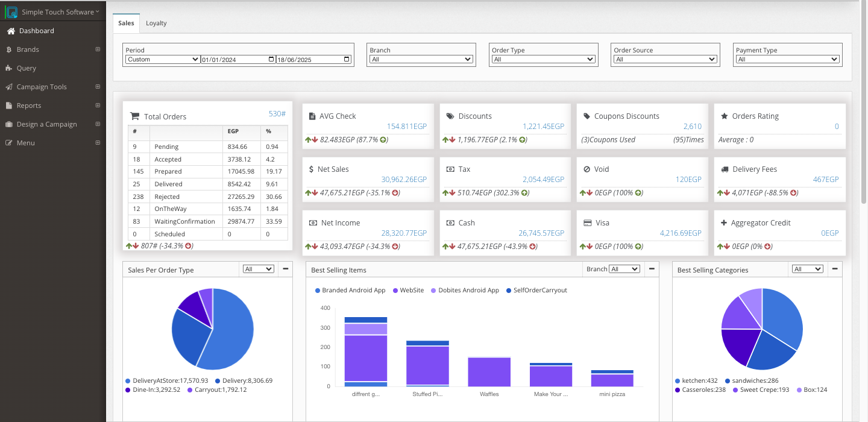Screen dimensions: 868x422
Task: Click the Net Income money icon
Action: 313,222
